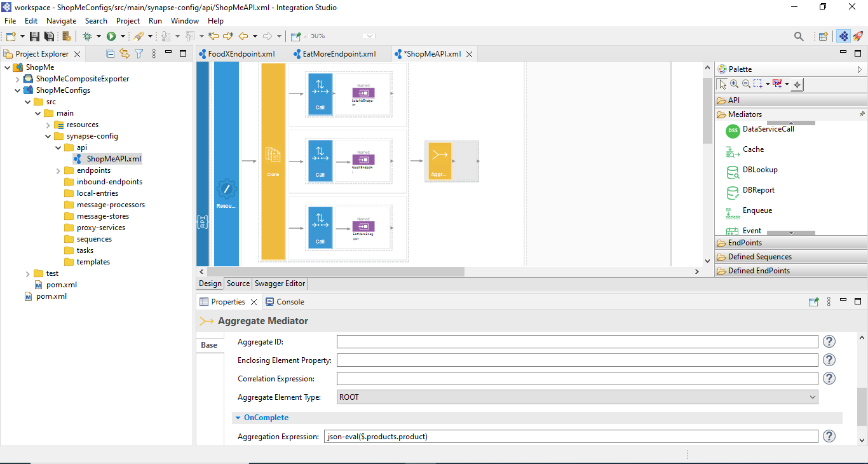Toggle Link with Editor in Project Explorer

(124, 54)
